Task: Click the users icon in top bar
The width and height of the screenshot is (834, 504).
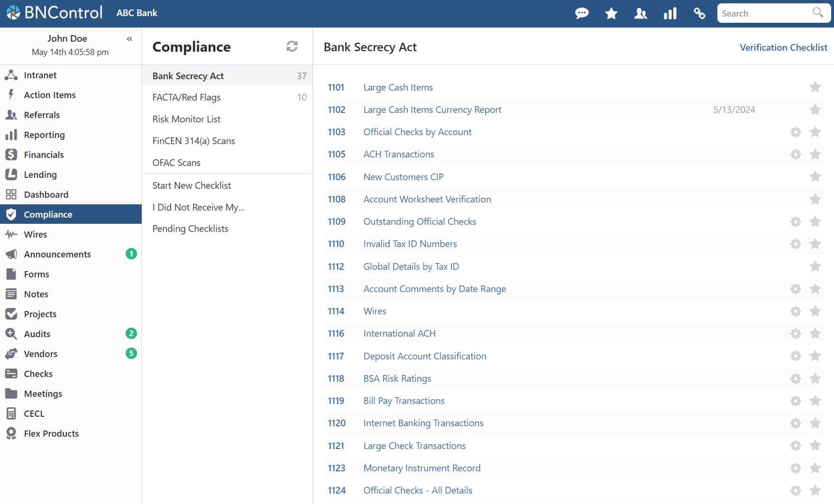Action: [641, 13]
